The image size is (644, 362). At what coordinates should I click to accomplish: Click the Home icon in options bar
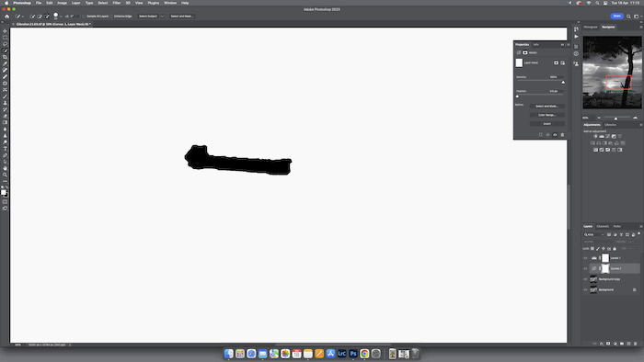click(7, 17)
